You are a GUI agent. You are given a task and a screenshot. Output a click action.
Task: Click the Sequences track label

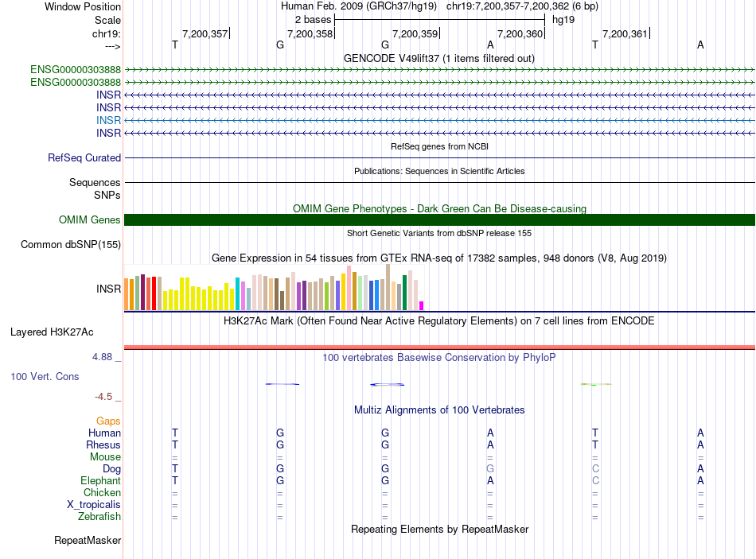coord(95,182)
